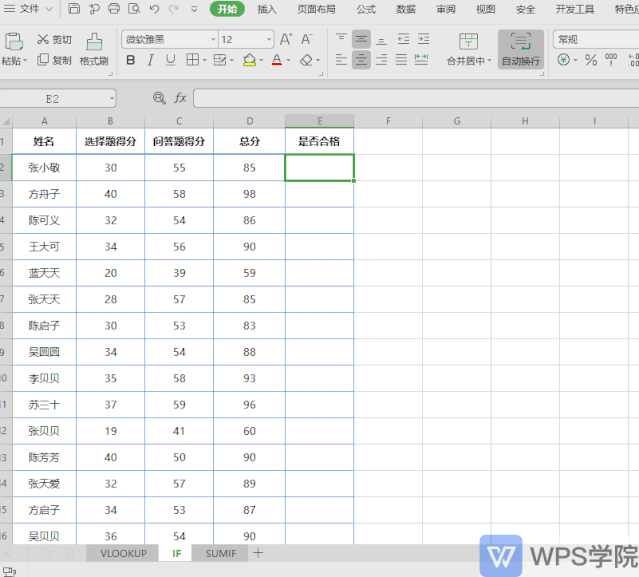Apply the yellow fill color
The image size is (639, 577).
[x=249, y=60]
